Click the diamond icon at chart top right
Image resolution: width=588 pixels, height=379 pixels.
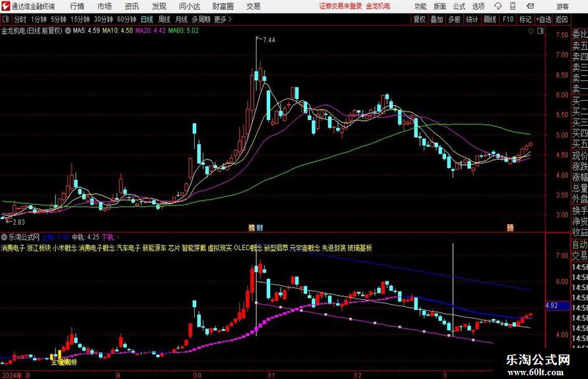pos(531,31)
